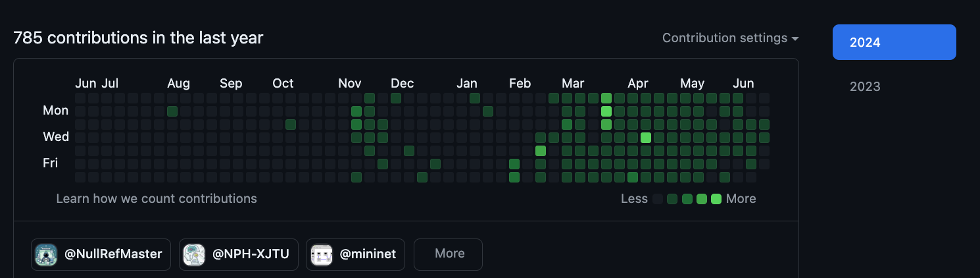Filter activity by @mininet organization

(368, 254)
